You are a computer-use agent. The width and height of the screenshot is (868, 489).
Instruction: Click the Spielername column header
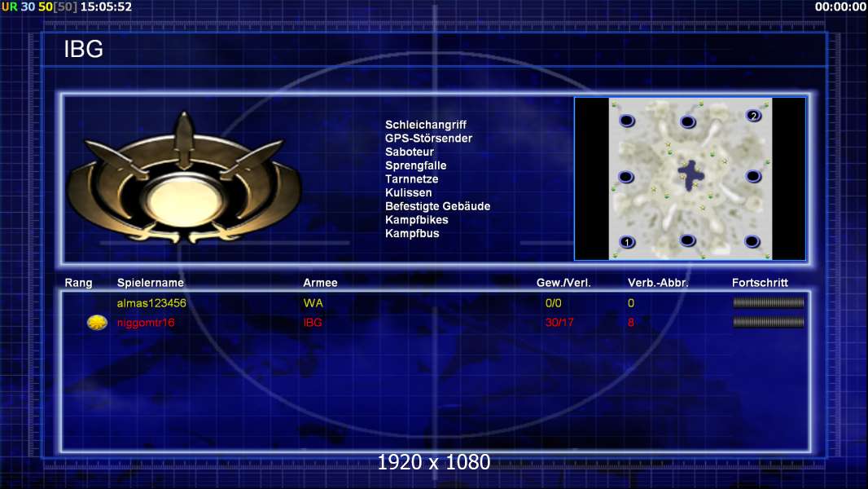[x=151, y=283]
